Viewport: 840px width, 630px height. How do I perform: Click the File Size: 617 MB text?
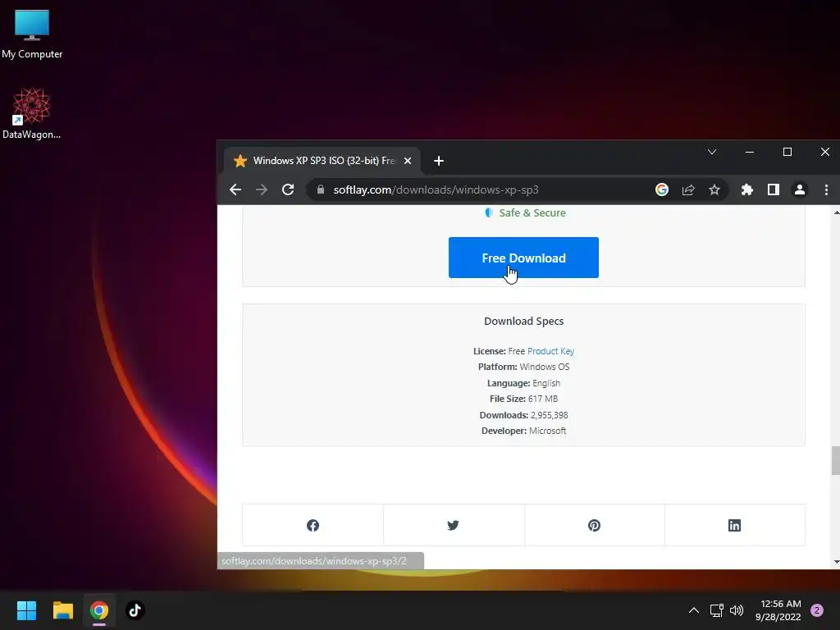(523, 399)
